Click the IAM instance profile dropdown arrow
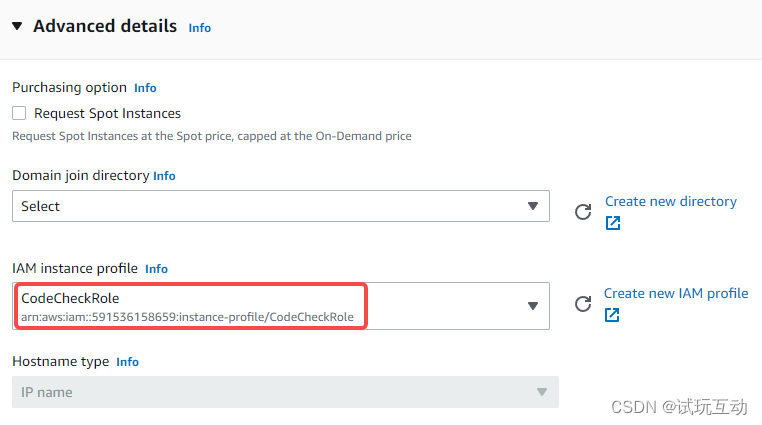762x425 pixels. (533, 306)
